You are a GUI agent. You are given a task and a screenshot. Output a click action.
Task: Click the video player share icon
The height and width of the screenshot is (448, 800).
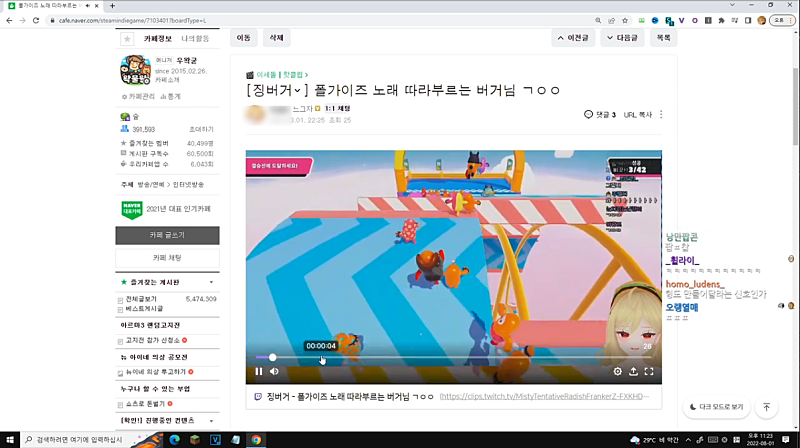pyautogui.click(x=633, y=372)
